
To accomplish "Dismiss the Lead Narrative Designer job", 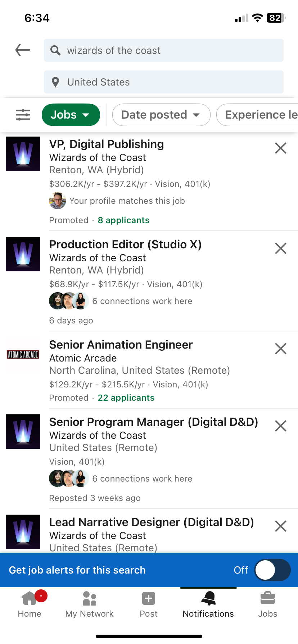I will (280, 526).
